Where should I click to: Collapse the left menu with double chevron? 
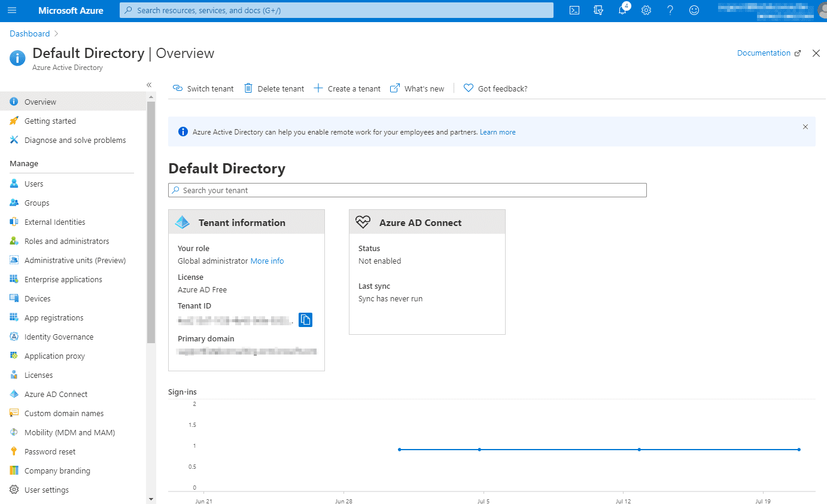[x=149, y=85]
